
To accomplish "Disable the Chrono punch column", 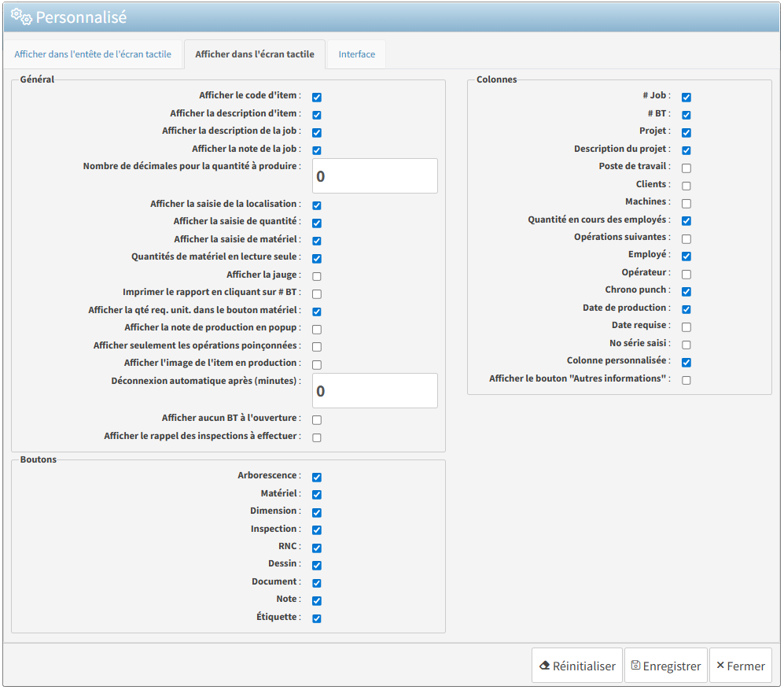I will [686, 292].
